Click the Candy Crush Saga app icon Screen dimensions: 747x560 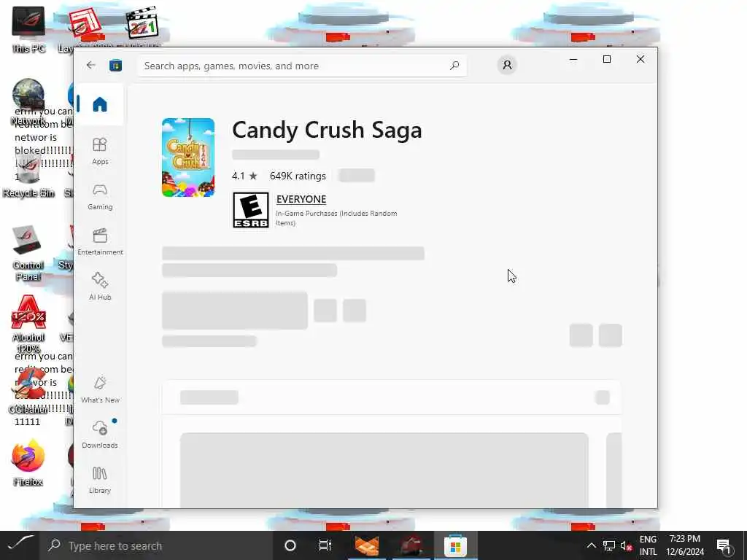[x=188, y=157]
